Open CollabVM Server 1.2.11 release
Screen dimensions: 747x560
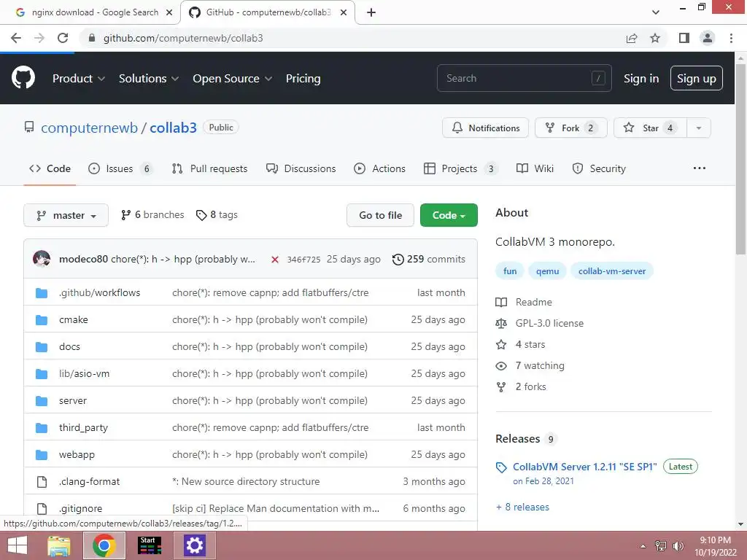click(x=584, y=467)
